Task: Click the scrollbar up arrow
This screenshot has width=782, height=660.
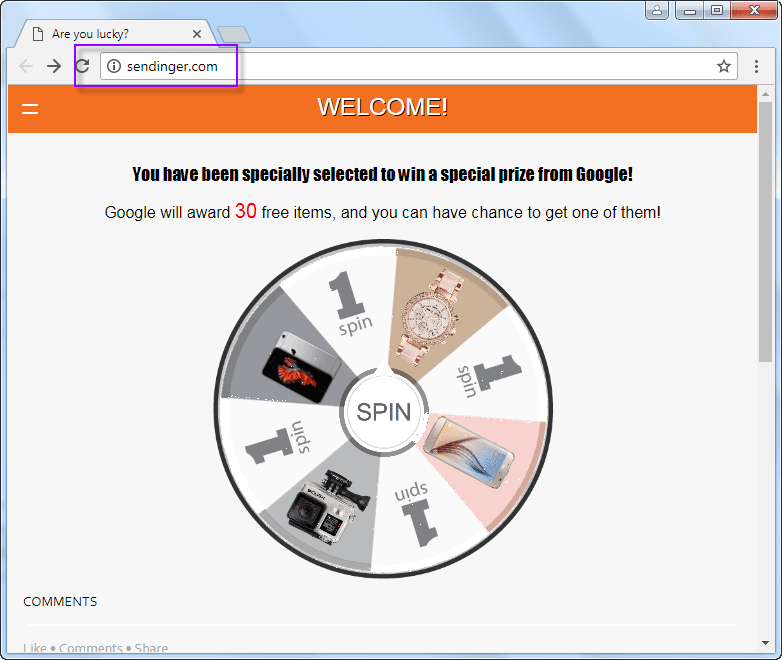Action: pyautogui.click(x=765, y=93)
